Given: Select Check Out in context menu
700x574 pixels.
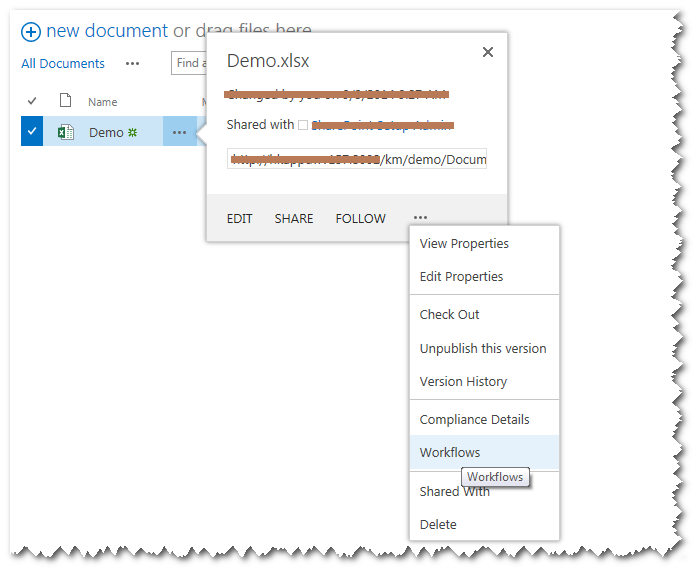Looking at the screenshot, I should tap(484, 315).
